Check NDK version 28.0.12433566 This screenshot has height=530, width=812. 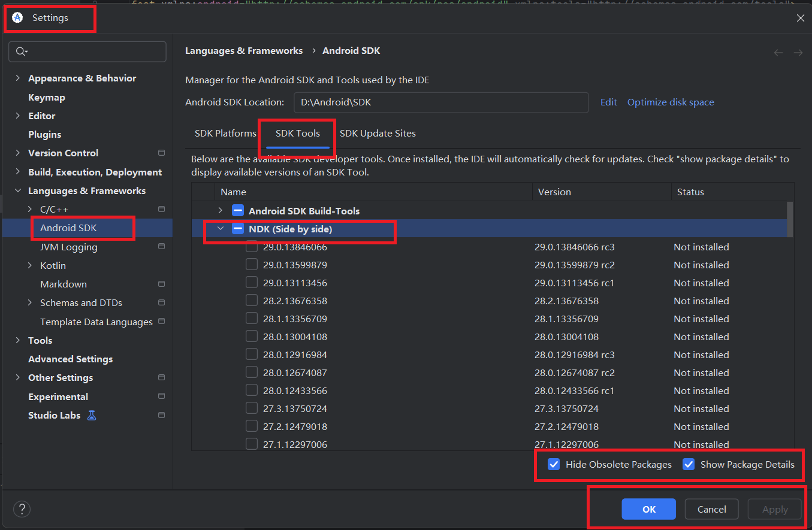252,390
